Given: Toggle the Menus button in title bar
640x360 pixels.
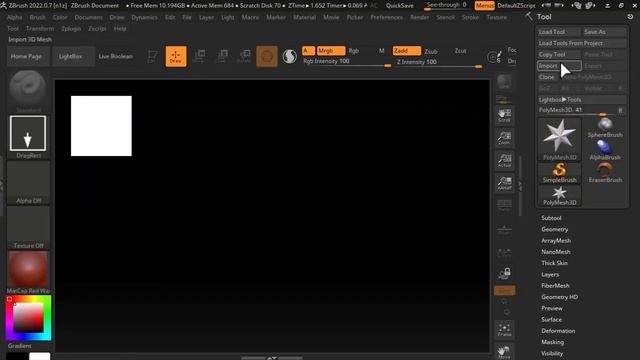Looking at the screenshot, I should click(x=485, y=6).
